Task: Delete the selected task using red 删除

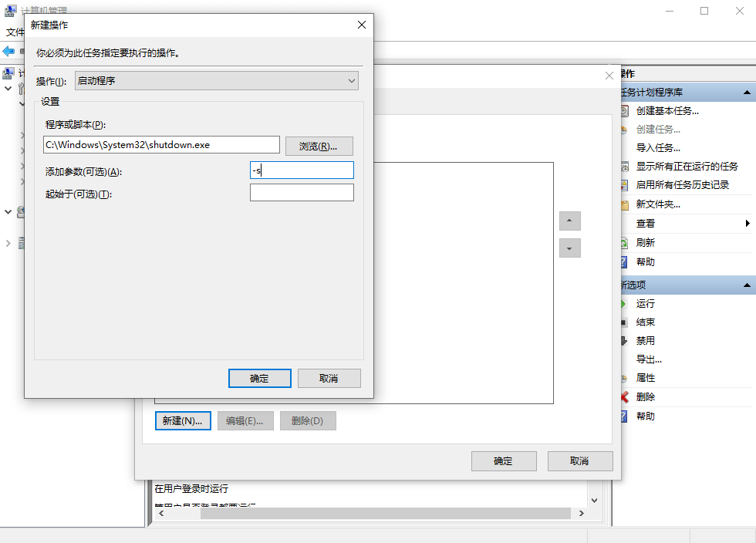Action: (x=645, y=397)
